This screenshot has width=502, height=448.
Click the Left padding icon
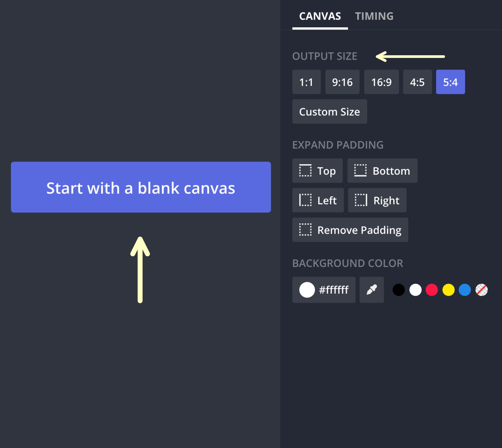point(305,200)
